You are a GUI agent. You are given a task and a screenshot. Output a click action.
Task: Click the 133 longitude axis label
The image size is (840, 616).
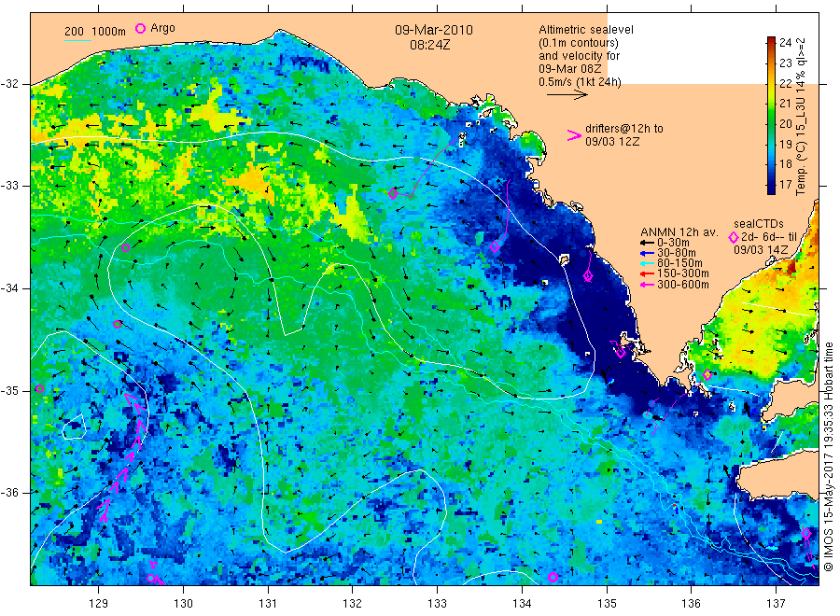click(437, 604)
